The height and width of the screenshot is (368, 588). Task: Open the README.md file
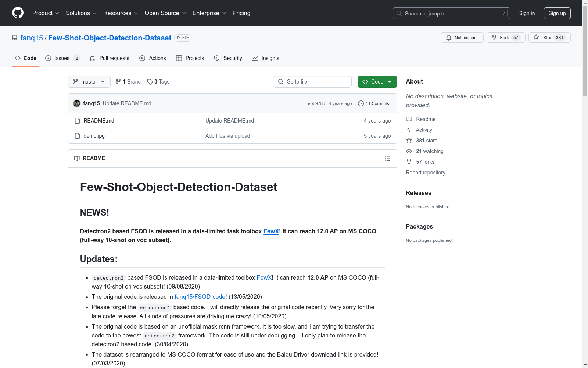coord(99,121)
